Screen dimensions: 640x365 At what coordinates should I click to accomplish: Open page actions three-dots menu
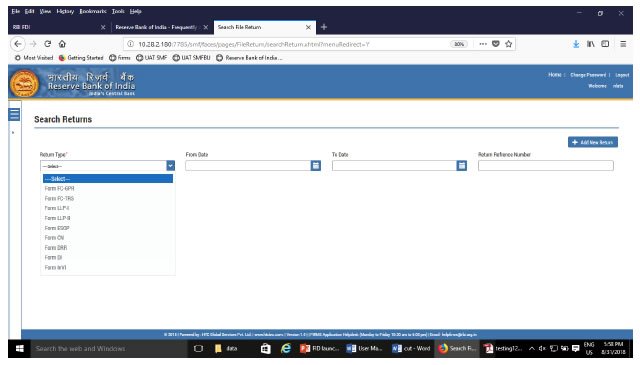[x=483, y=44]
